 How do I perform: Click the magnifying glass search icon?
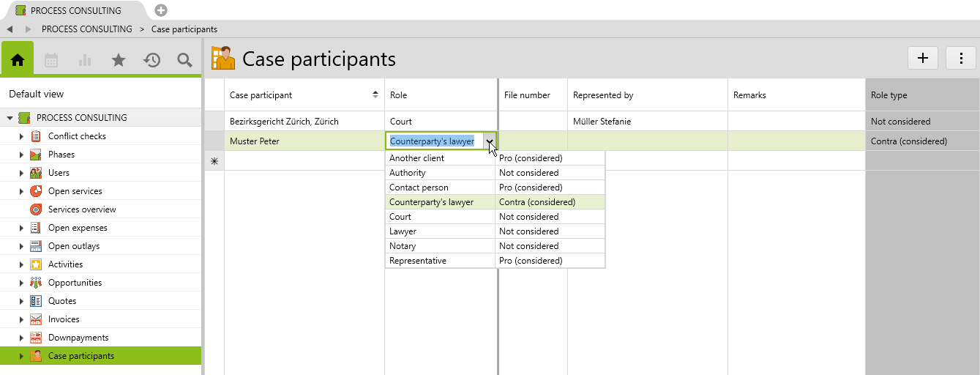point(185,60)
